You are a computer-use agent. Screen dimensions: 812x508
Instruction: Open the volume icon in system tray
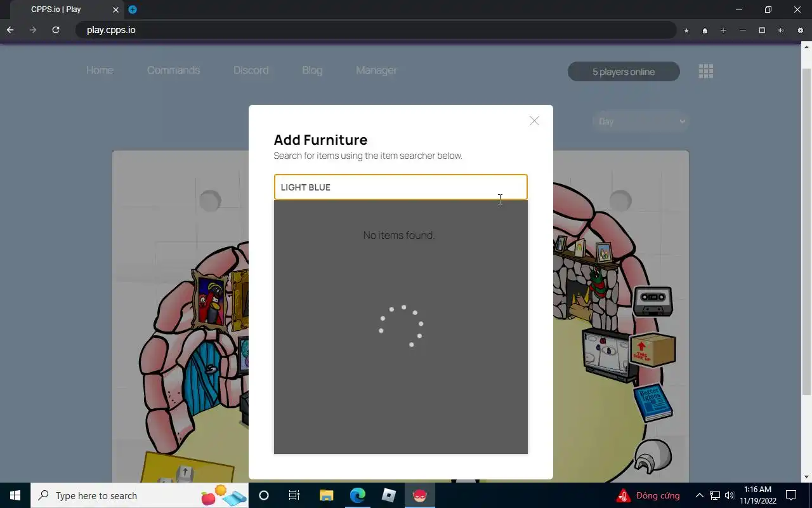730,495
